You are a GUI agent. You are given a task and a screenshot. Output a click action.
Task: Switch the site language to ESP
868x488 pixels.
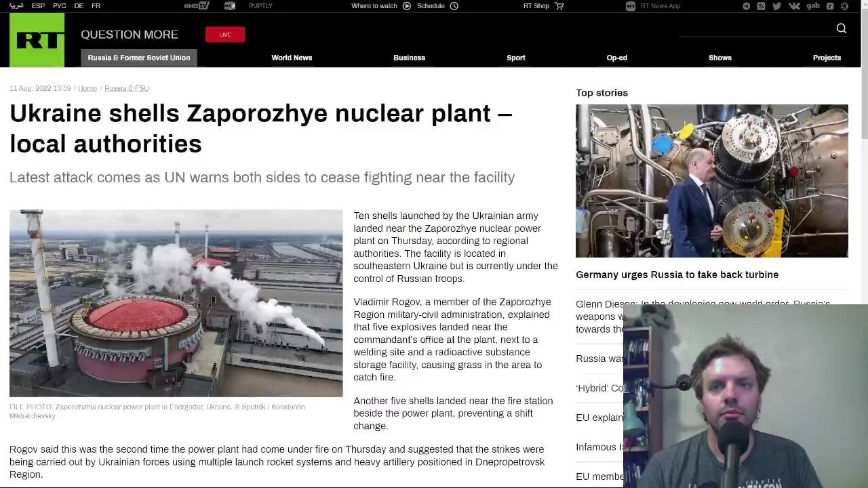38,6
